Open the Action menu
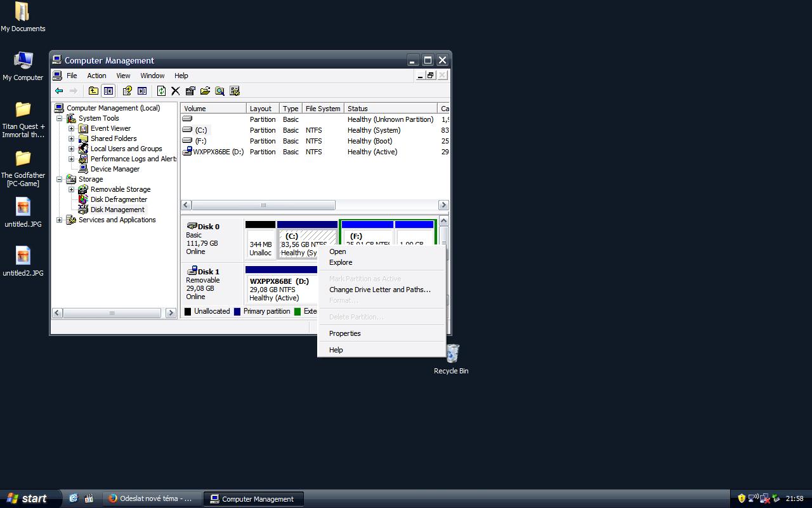 pyautogui.click(x=96, y=76)
